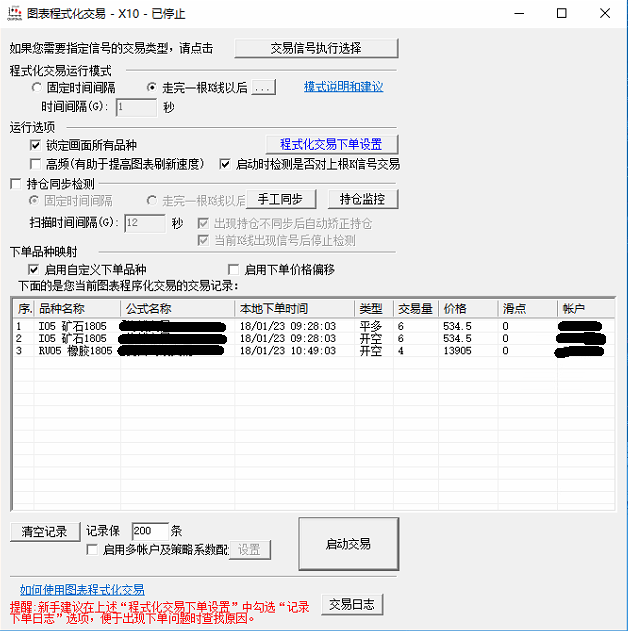The height and width of the screenshot is (631, 628).
Task: Open 持仓监控 button
Action: [363, 199]
